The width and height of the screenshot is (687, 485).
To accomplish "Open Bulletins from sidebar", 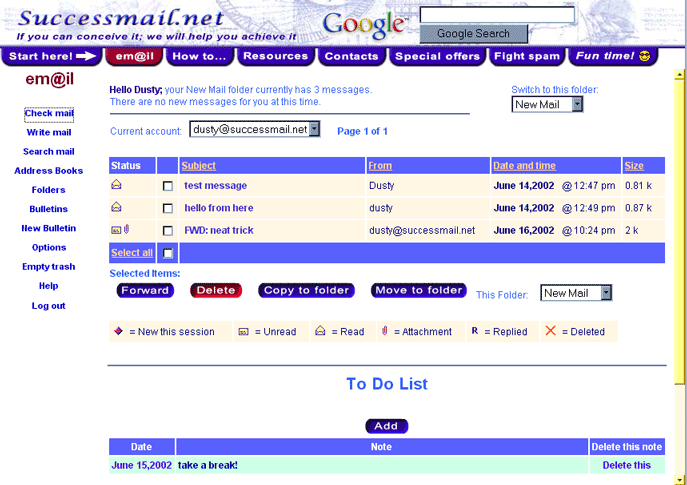I will point(49,209).
